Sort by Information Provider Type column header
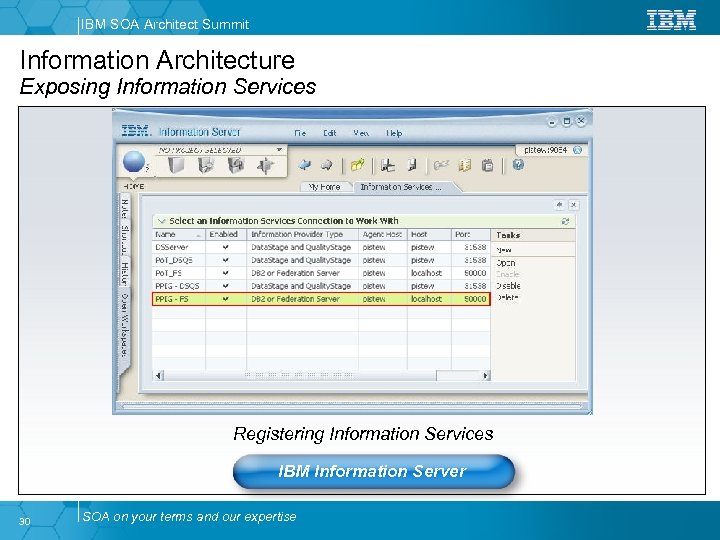720x540 pixels. (303, 234)
